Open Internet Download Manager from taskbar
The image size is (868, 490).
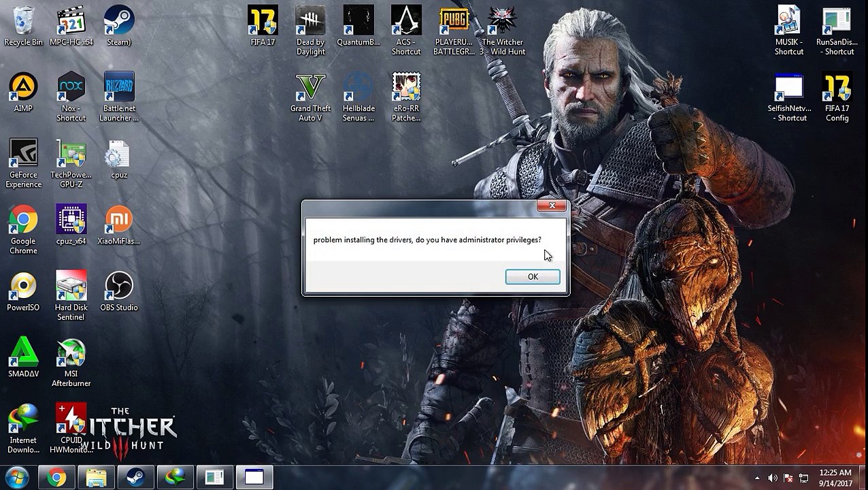coord(176,478)
